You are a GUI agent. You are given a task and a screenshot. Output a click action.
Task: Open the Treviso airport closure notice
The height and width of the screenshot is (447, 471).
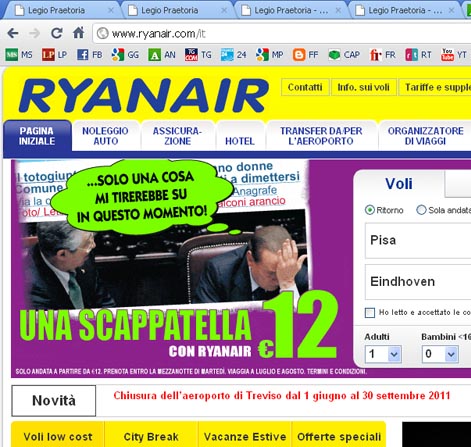coord(282,396)
